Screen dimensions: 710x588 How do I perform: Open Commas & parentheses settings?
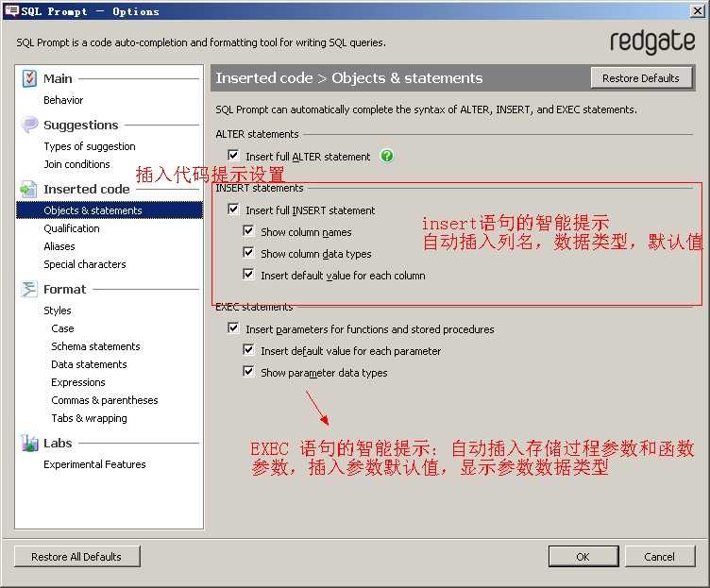[105, 400]
